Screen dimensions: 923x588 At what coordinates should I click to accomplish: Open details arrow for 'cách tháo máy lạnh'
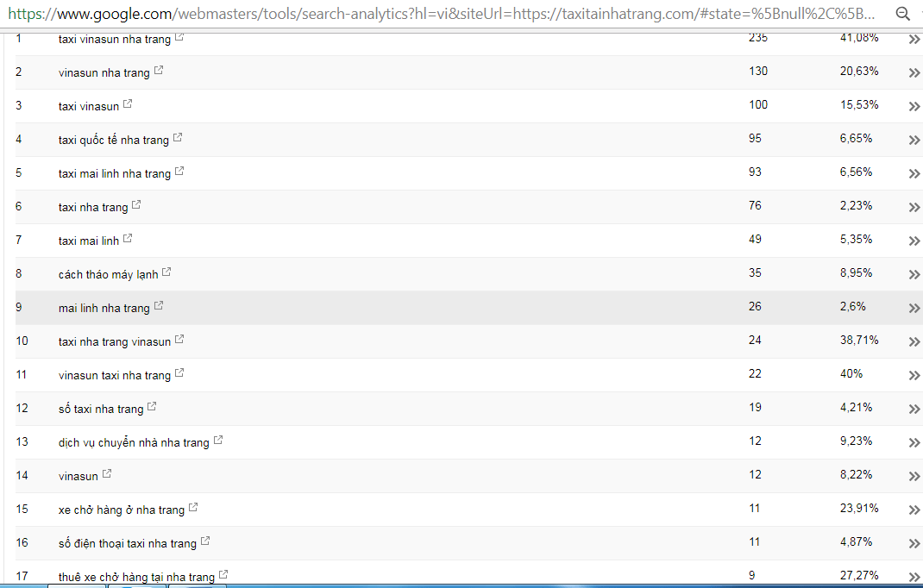click(914, 274)
